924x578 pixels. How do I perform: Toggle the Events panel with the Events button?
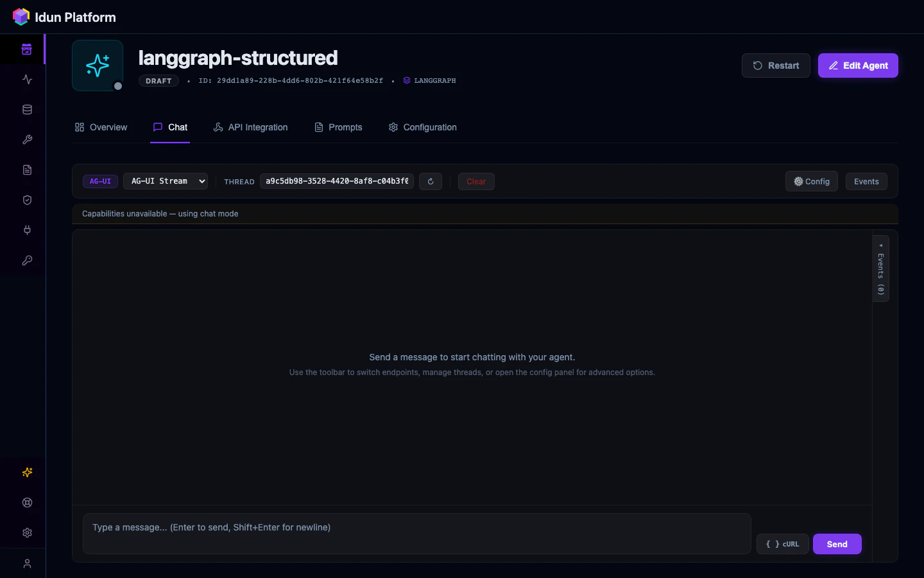pyautogui.click(x=866, y=181)
